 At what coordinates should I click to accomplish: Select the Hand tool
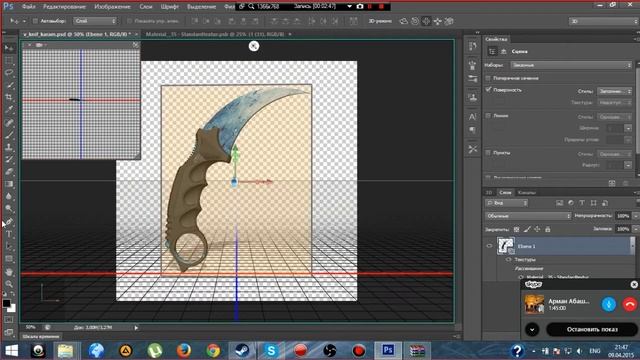(9, 271)
